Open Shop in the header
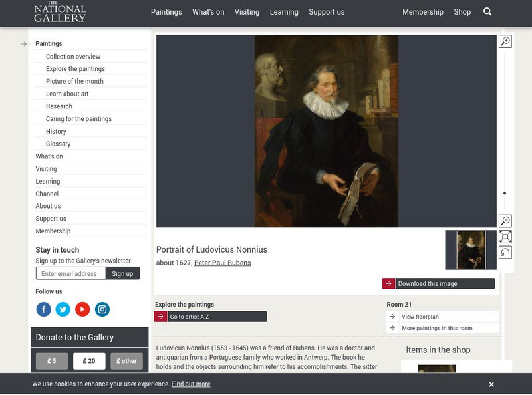 pyautogui.click(x=462, y=12)
